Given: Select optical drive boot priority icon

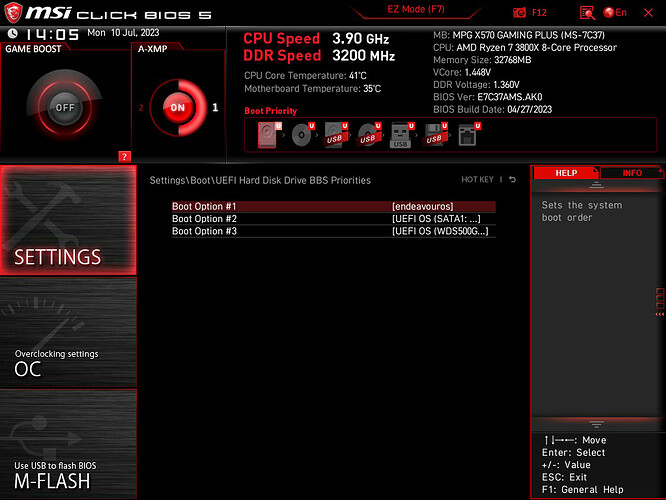Looking at the screenshot, I should (x=303, y=135).
